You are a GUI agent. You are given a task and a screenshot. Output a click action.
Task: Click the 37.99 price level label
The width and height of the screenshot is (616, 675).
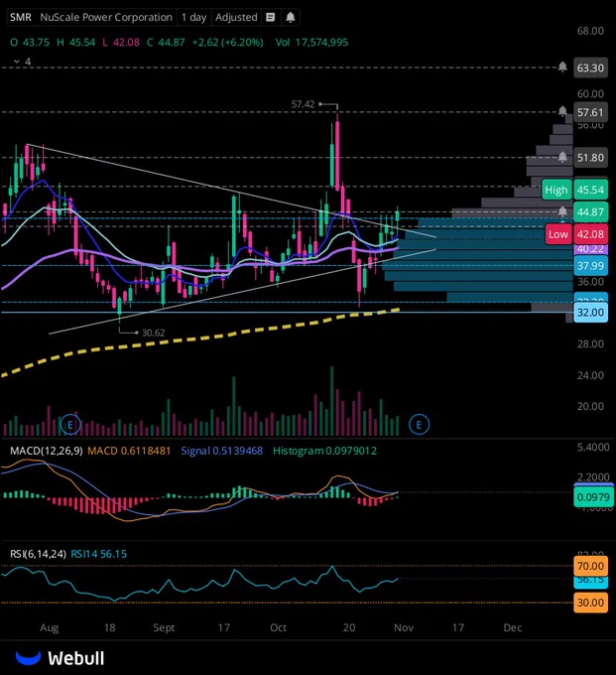(x=590, y=266)
